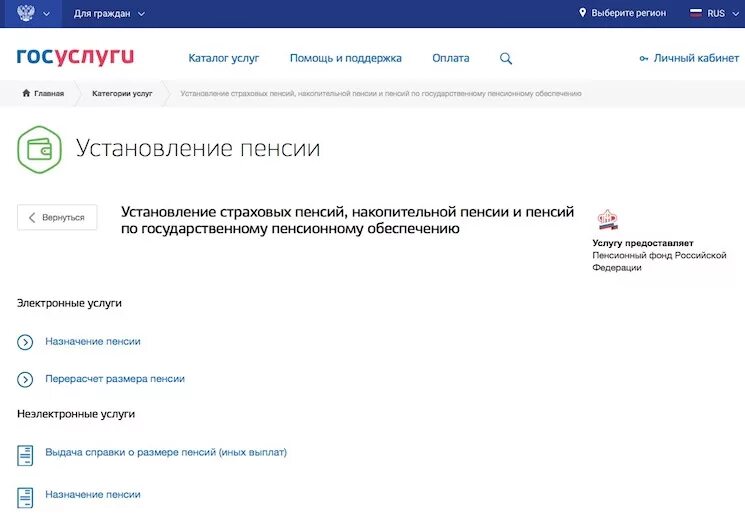This screenshot has height=523, width=745.
Task: Open electronic service 'Назначение пенсии' link
Action: click(93, 342)
